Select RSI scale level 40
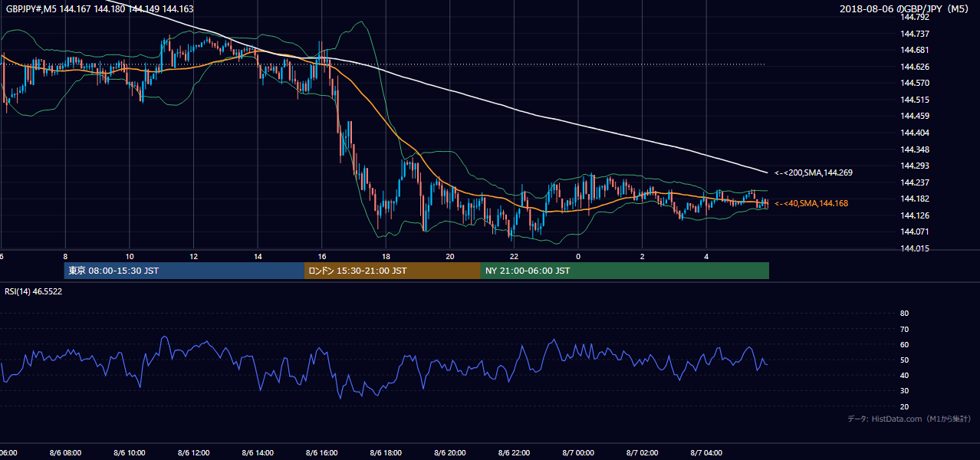 (904, 375)
